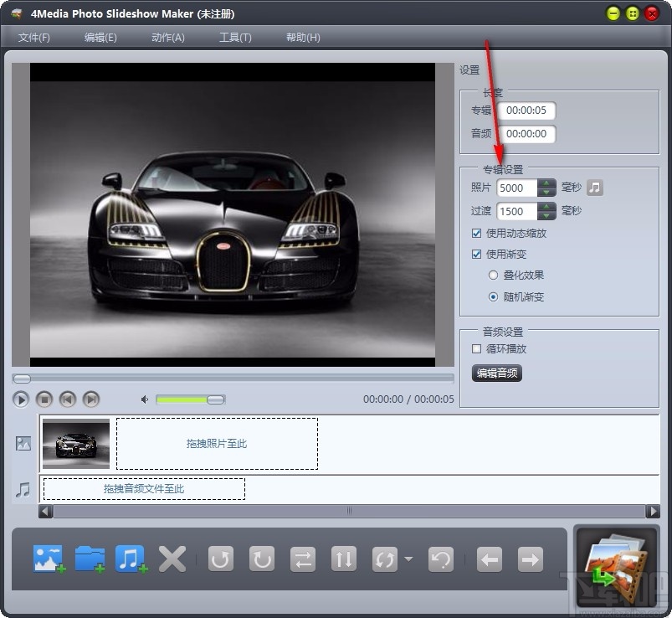This screenshot has height=618, width=672.
Task: Rotate the photo counterclockwise
Action: coord(221,559)
